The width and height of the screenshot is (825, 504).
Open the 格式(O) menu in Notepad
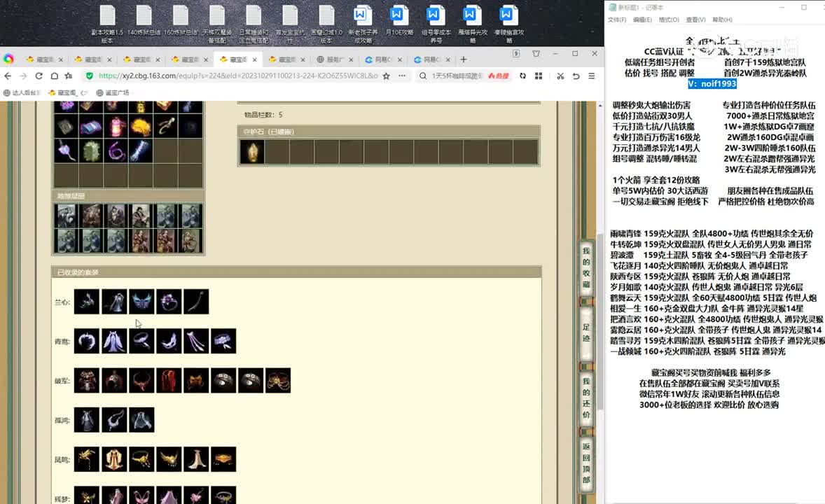pyautogui.click(x=669, y=20)
